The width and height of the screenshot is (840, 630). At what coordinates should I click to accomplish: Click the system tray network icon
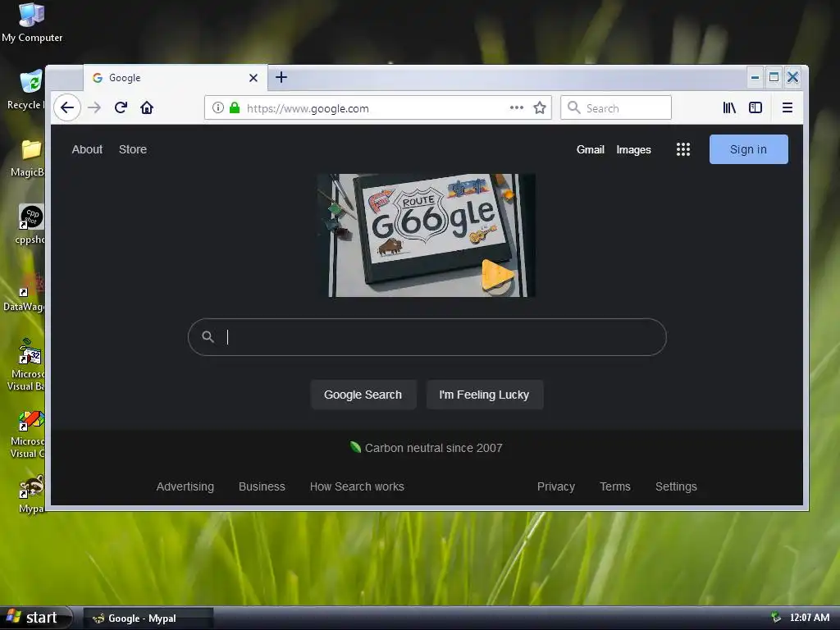point(776,618)
